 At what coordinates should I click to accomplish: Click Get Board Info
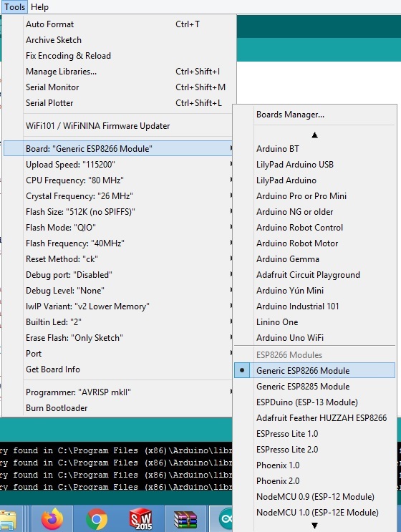(118, 369)
